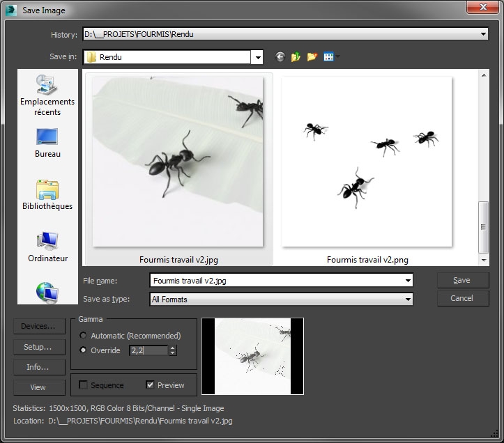Screen dimensions: 504x443
Task: Click the View button
Action: (x=39, y=387)
